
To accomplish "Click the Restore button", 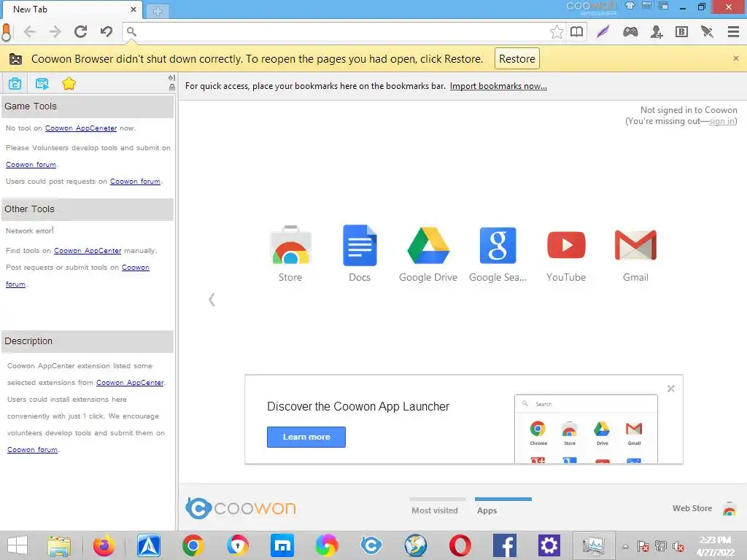I will click(517, 58).
